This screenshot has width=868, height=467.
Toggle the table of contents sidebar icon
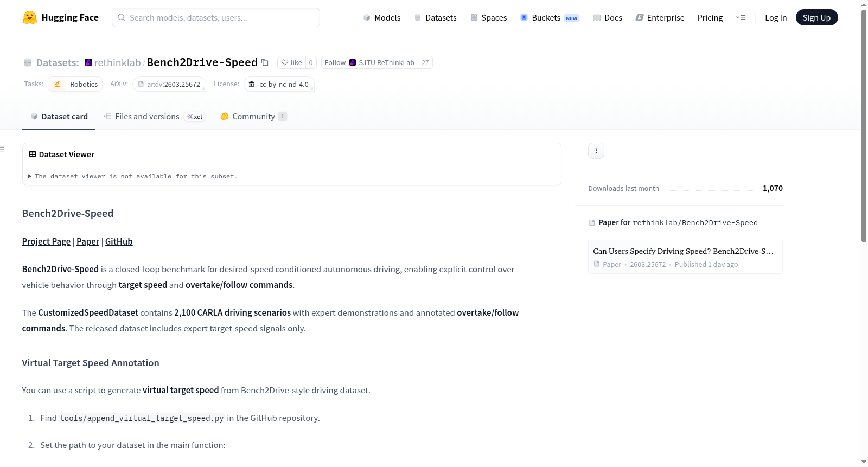[3, 149]
